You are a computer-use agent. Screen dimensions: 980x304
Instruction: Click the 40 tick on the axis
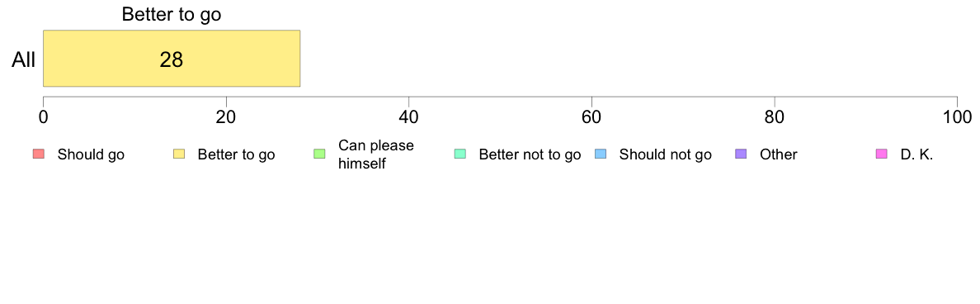coord(409,116)
